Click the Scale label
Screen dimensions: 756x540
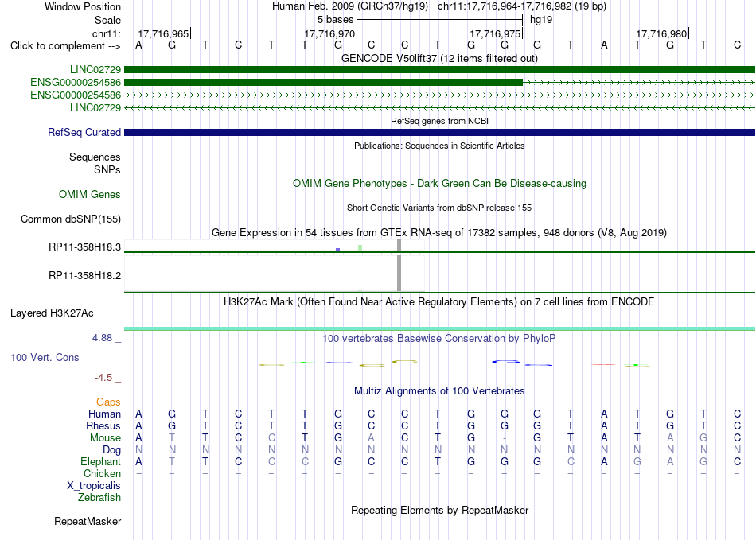click(107, 20)
